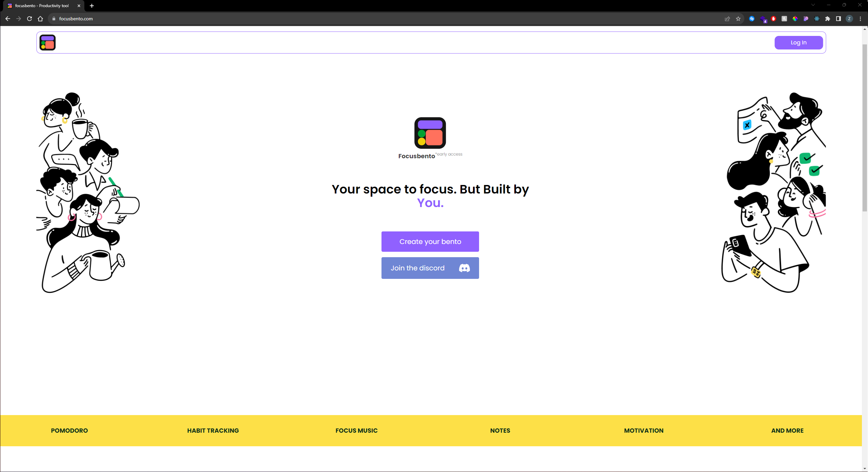Open the tab search chevron
868x472 pixels.
(x=813, y=5)
